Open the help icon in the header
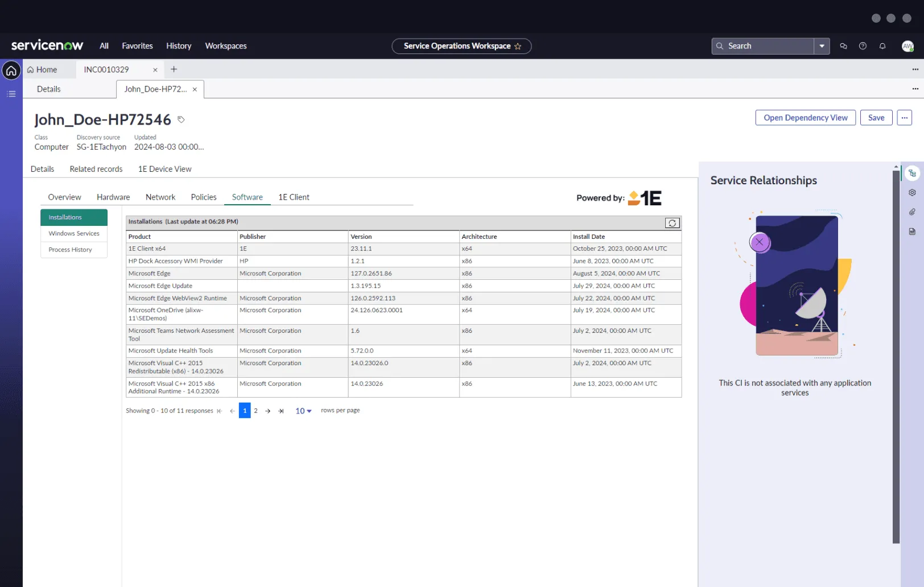 click(x=863, y=46)
